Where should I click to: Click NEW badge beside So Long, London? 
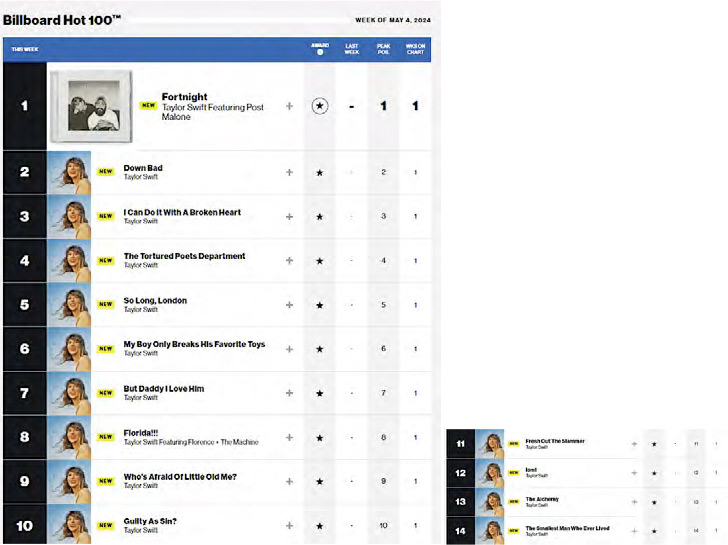coord(105,304)
